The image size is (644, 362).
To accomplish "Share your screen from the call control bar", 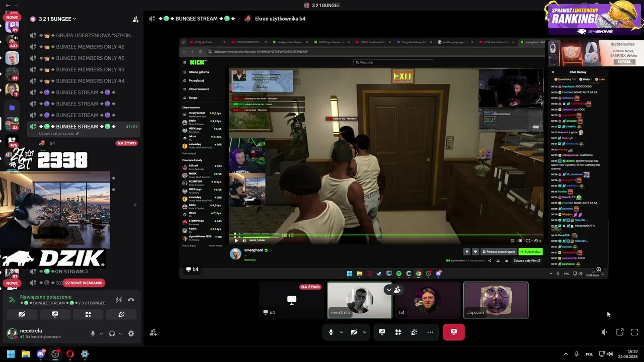I will (x=382, y=332).
